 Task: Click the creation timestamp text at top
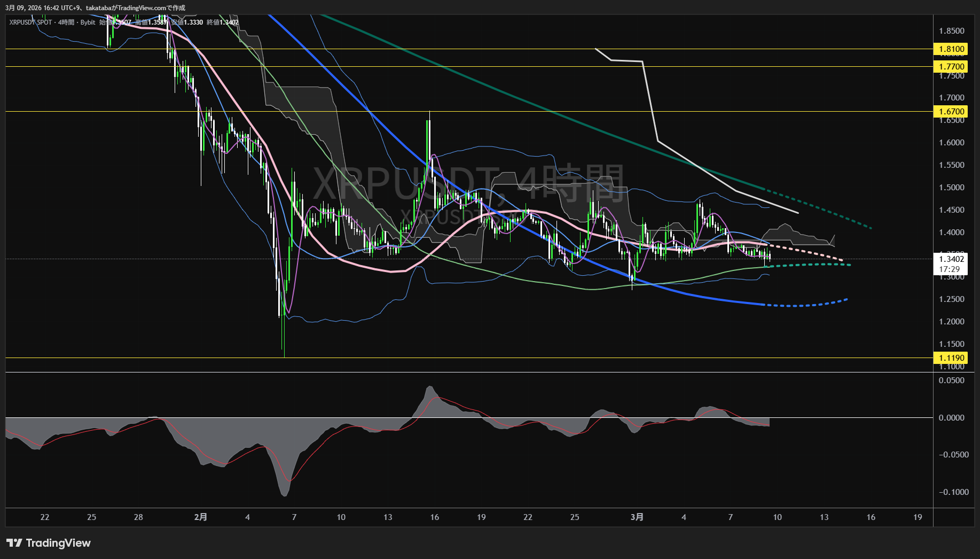95,7
